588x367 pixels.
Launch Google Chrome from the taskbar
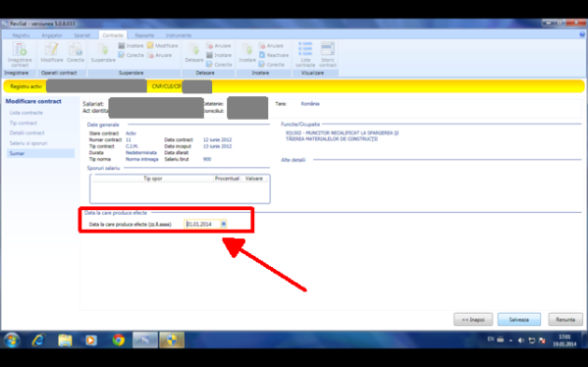click(119, 340)
